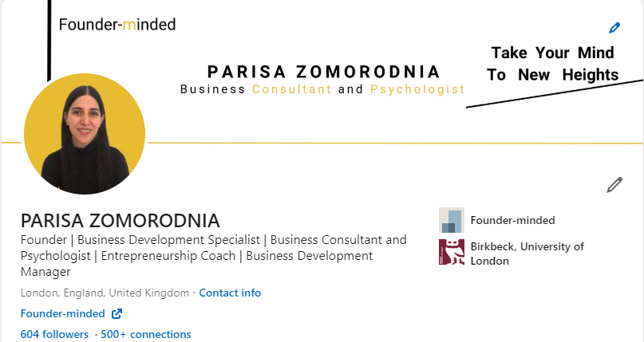Click the banner's PARISA ZOMORODNIA title

click(323, 72)
